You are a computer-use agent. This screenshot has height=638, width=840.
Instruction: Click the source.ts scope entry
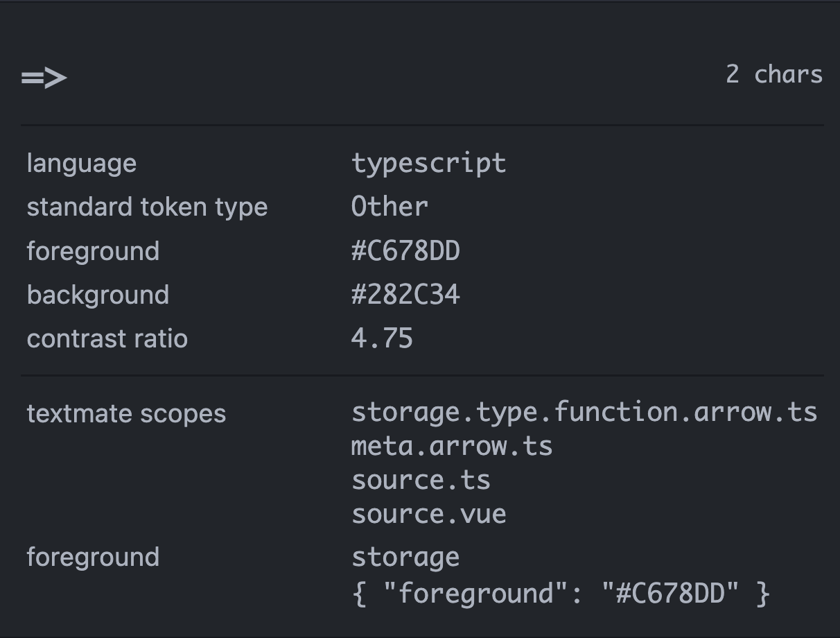(x=421, y=480)
